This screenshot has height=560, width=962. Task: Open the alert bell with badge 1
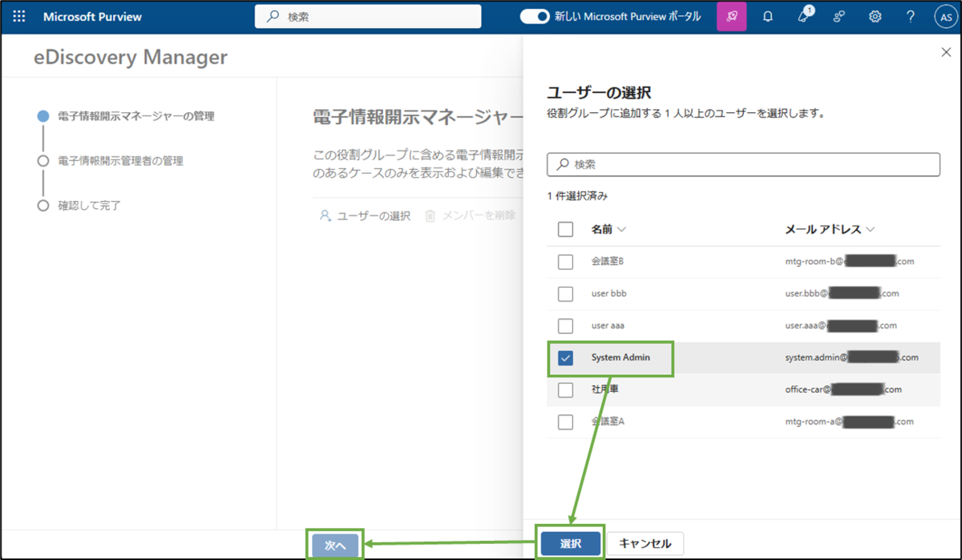coord(804,16)
